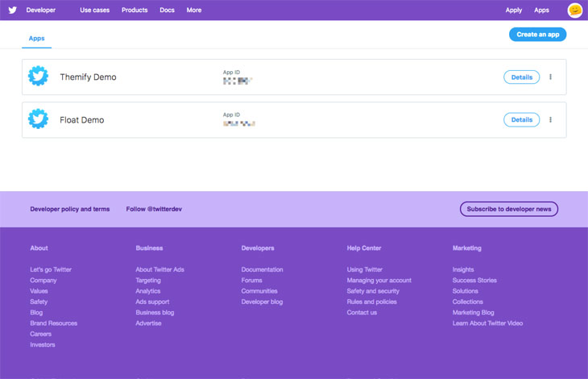The height and width of the screenshot is (379, 588).
Task: Open the Careers footer link
Action: point(40,334)
